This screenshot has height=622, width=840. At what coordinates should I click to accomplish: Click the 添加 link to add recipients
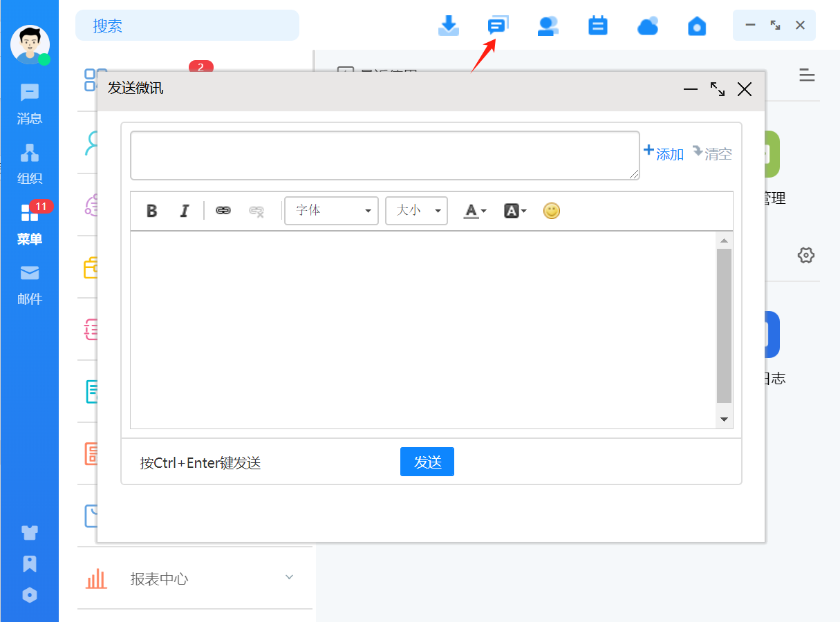(664, 153)
